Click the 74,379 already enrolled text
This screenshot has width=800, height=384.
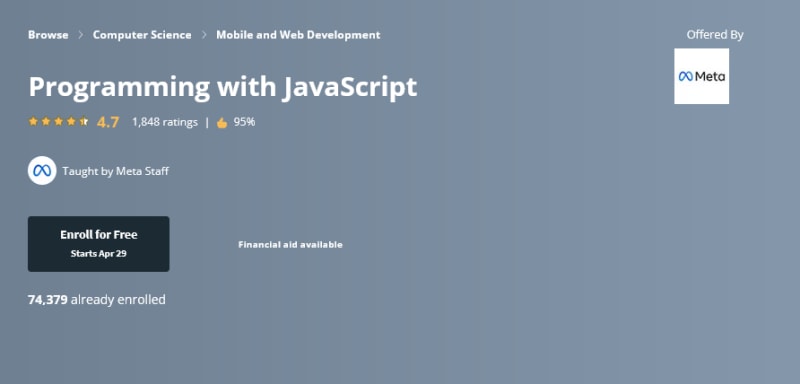(x=96, y=300)
